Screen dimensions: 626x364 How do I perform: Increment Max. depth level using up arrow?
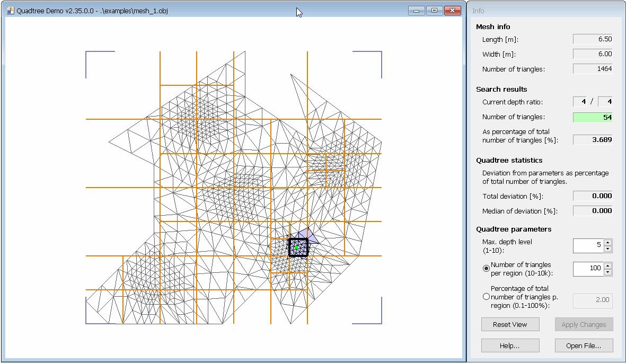(x=607, y=243)
